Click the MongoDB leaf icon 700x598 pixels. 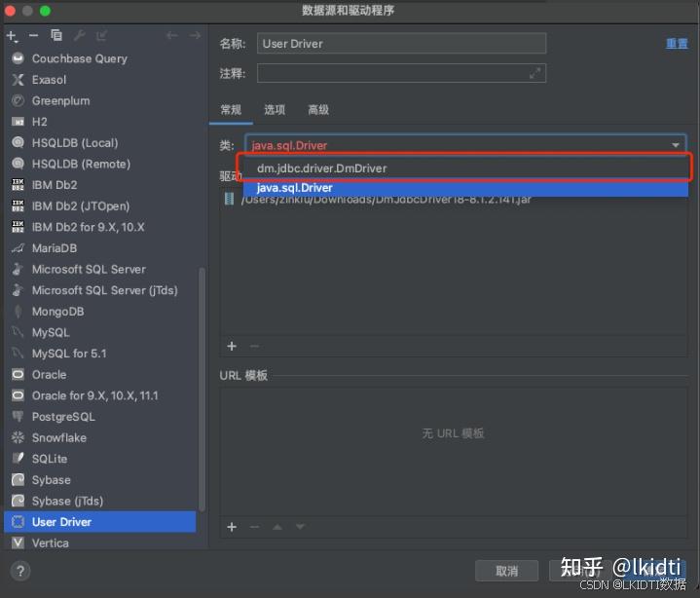tap(18, 312)
